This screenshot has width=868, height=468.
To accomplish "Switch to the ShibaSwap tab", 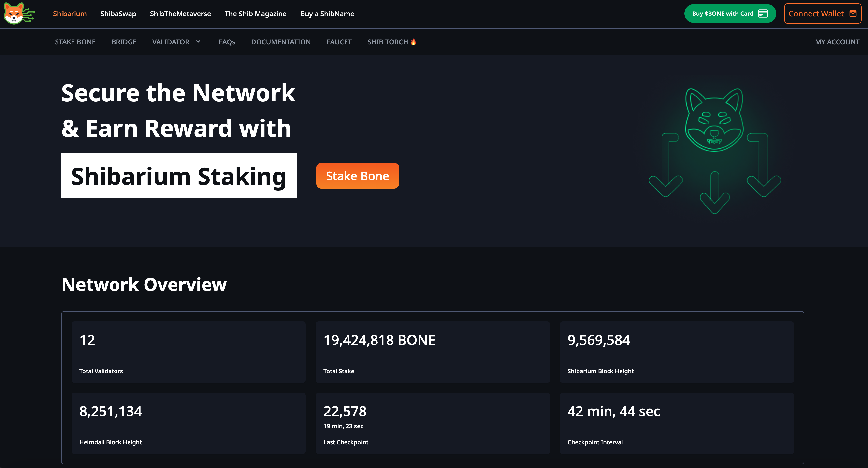I will pos(118,14).
